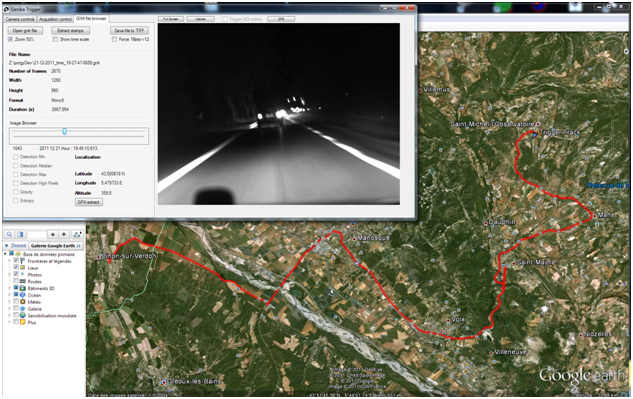
Task: Click the Plus layer yellow note icon
Action: 23,322
